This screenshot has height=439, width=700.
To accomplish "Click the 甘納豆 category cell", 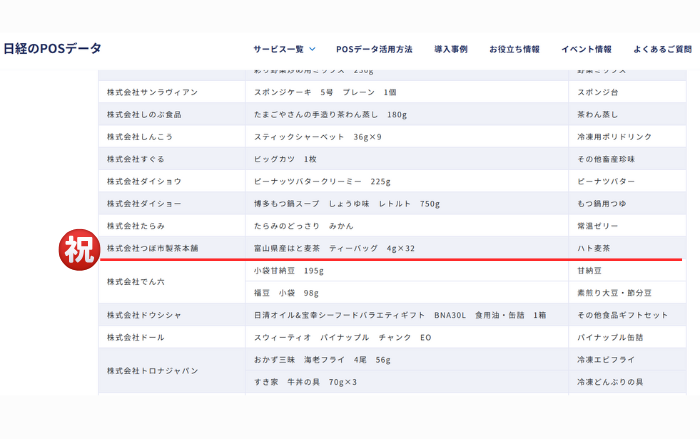I will click(x=627, y=271).
